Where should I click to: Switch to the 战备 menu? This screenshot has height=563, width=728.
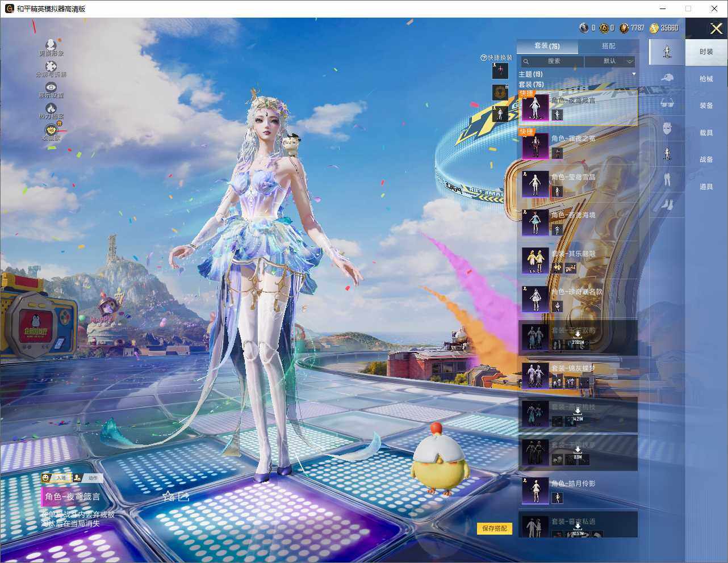(x=706, y=159)
